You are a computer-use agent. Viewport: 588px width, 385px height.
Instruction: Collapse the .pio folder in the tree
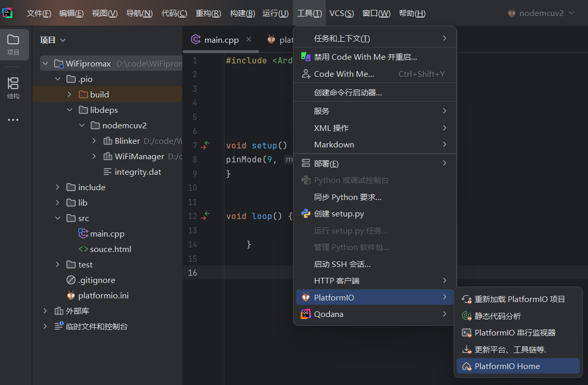point(58,78)
